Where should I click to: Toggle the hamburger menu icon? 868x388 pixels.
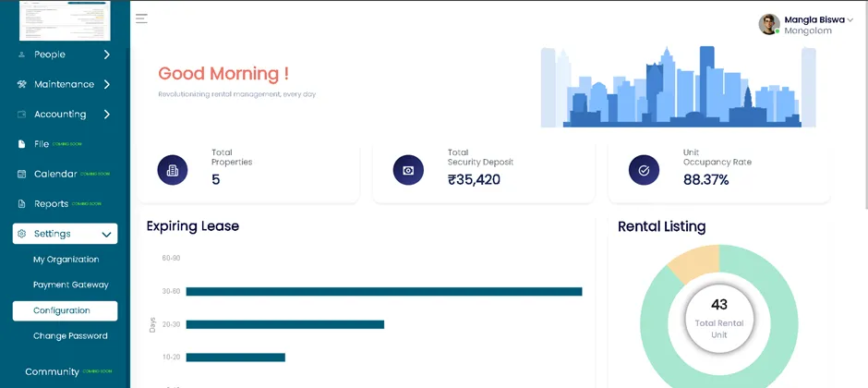141,18
